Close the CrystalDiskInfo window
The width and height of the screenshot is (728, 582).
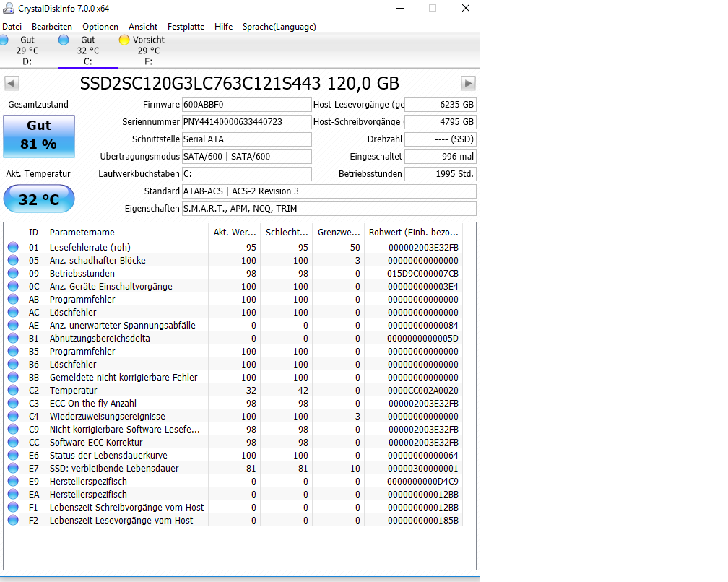point(466,9)
